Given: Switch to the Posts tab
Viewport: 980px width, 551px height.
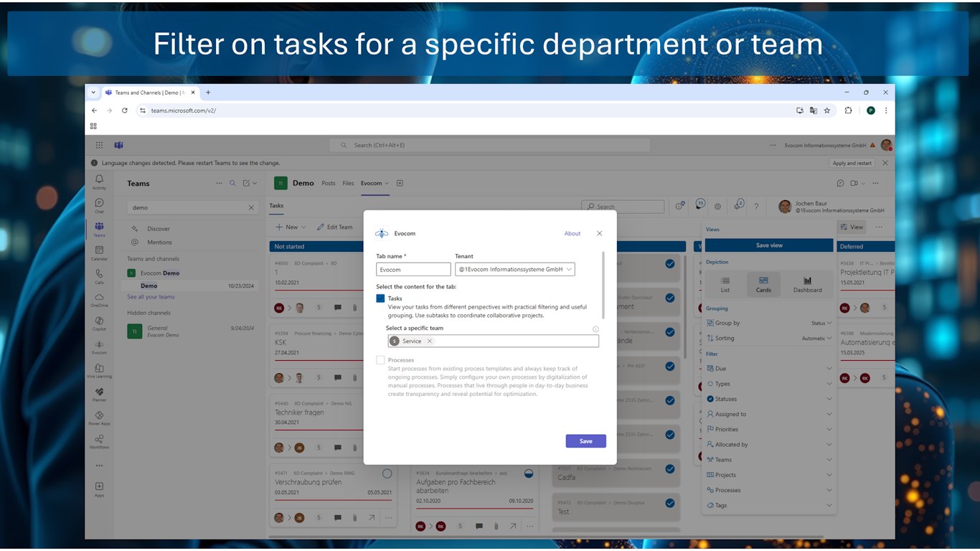Looking at the screenshot, I should coord(329,183).
